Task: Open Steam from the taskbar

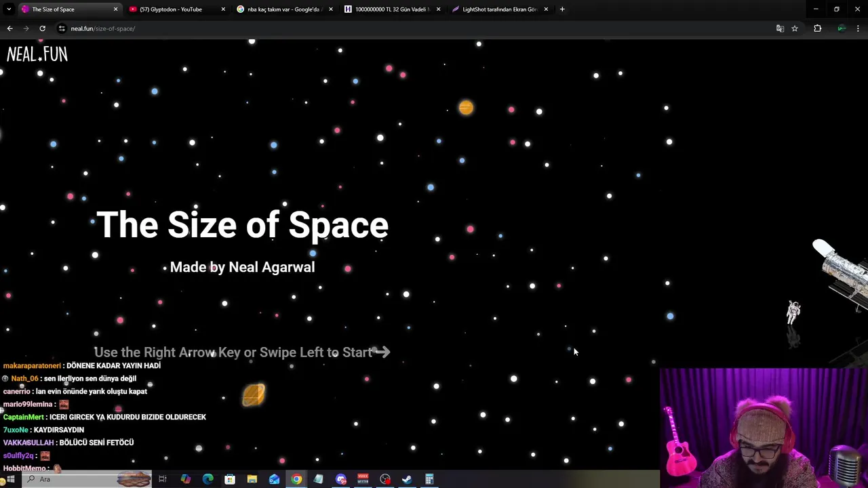Action: pos(407,479)
